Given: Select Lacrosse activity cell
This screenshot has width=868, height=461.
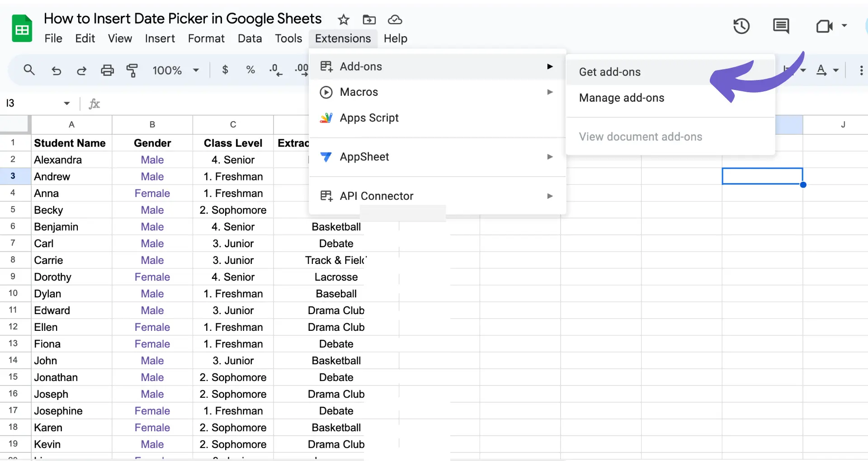Looking at the screenshot, I should (336, 277).
